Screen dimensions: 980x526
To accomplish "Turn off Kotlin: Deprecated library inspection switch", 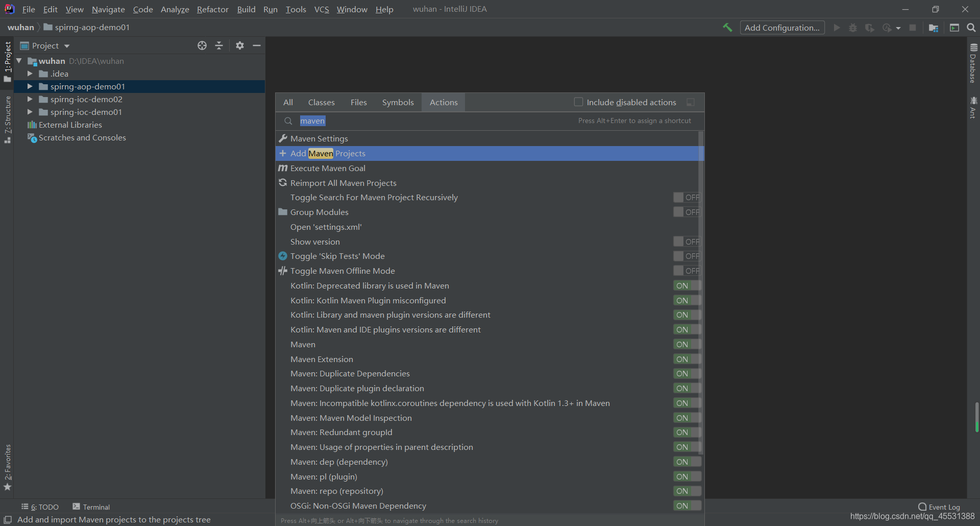I will [687, 285].
